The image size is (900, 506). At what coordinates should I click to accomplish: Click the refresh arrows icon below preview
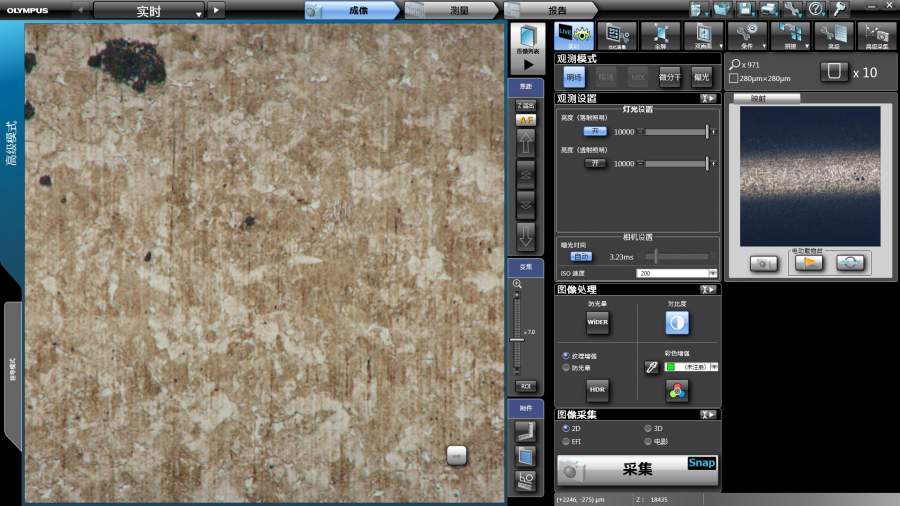click(x=850, y=263)
